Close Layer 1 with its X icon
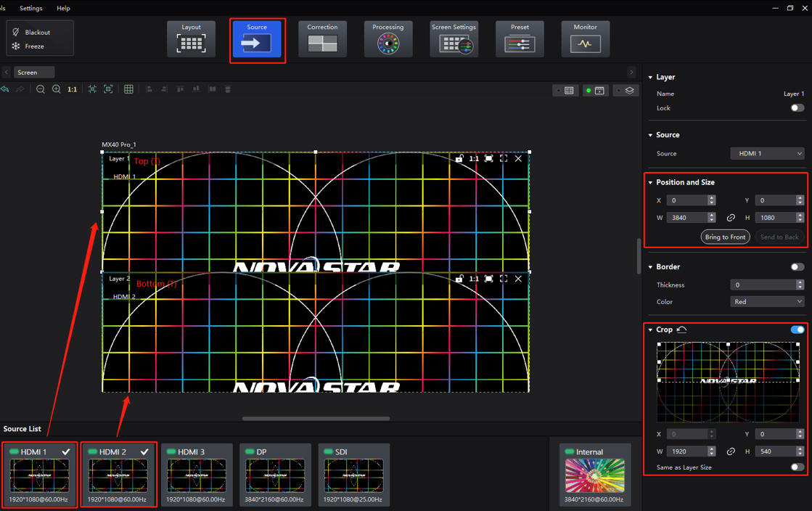Screen dimensions: 812x511 pos(518,158)
